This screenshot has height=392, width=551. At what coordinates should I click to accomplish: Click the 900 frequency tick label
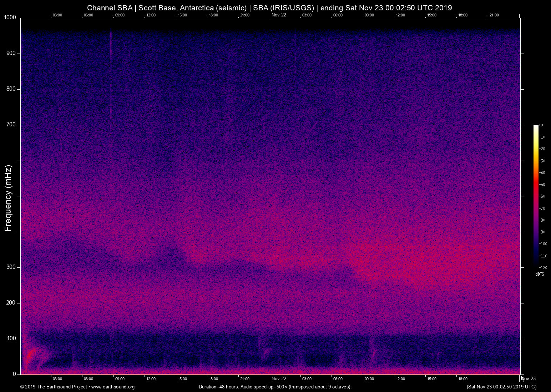[x=11, y=53]
